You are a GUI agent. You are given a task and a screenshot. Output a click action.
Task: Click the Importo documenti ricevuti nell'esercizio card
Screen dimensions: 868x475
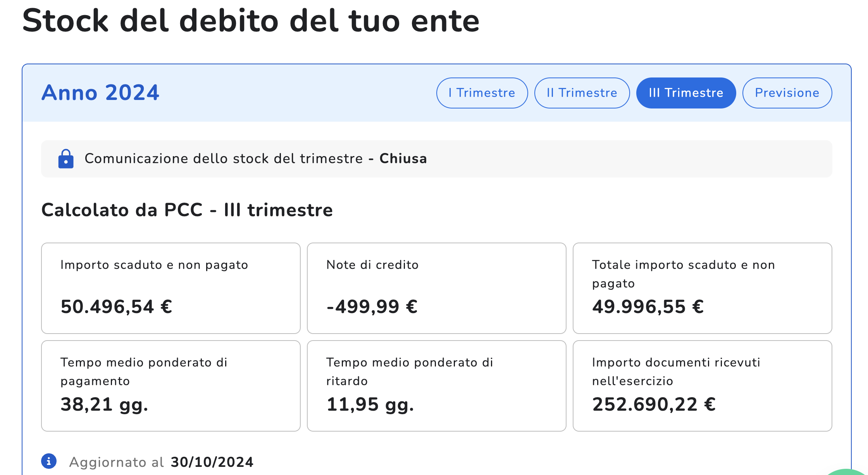702,386
